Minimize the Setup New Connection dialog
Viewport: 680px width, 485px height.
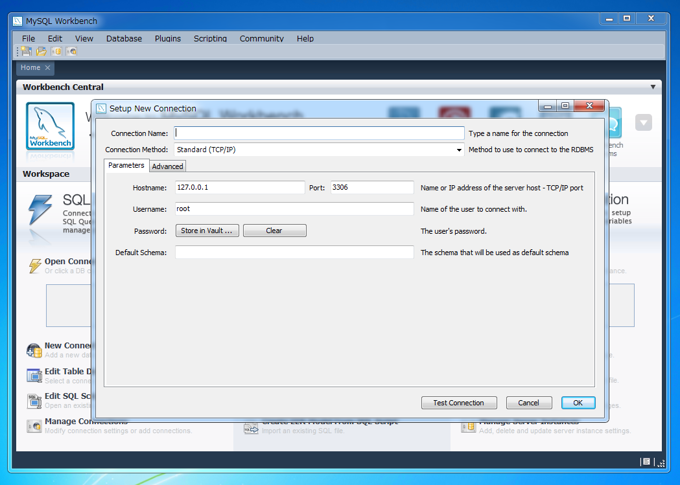tap(548, 105)
